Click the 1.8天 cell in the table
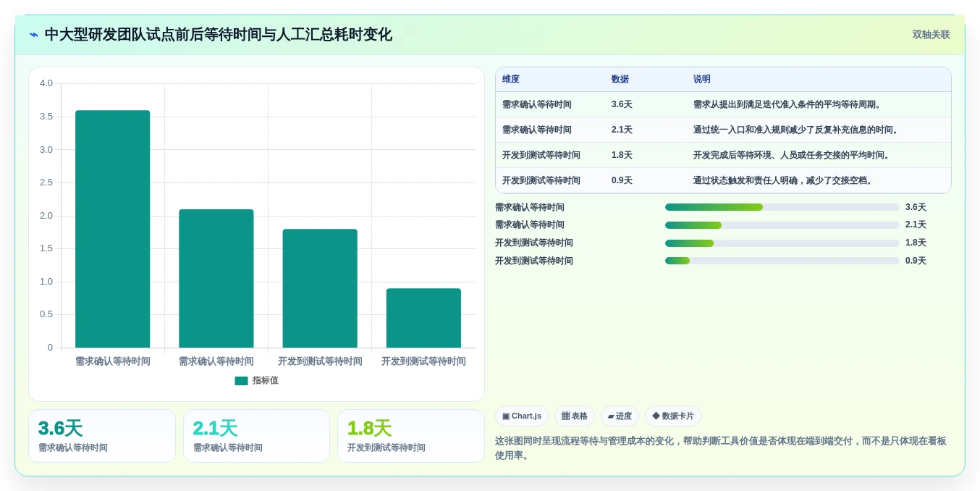Viewport: 980px width, 491px height. (622, 155)
